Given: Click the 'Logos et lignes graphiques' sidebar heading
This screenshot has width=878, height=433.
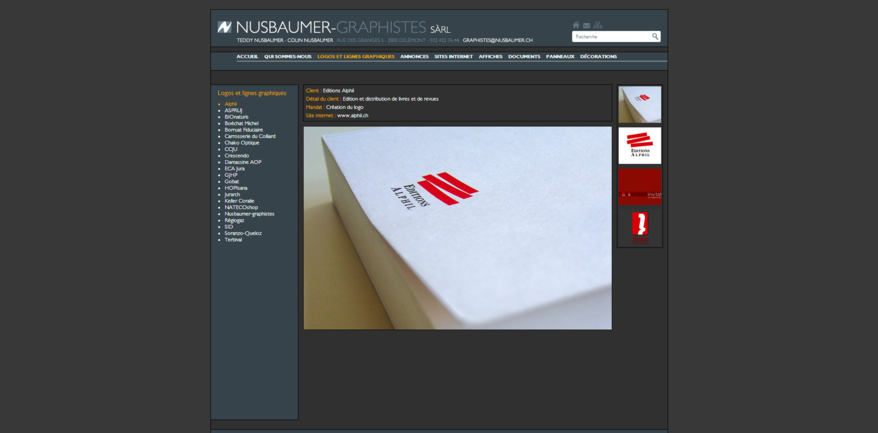Looking at the screenshot, I should click(252, 93).
